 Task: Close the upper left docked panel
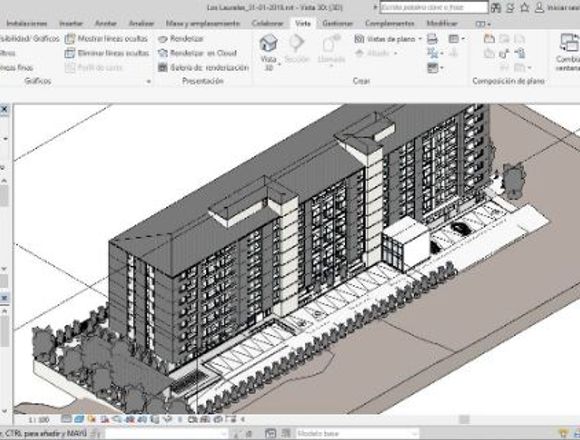coord(4,109)
